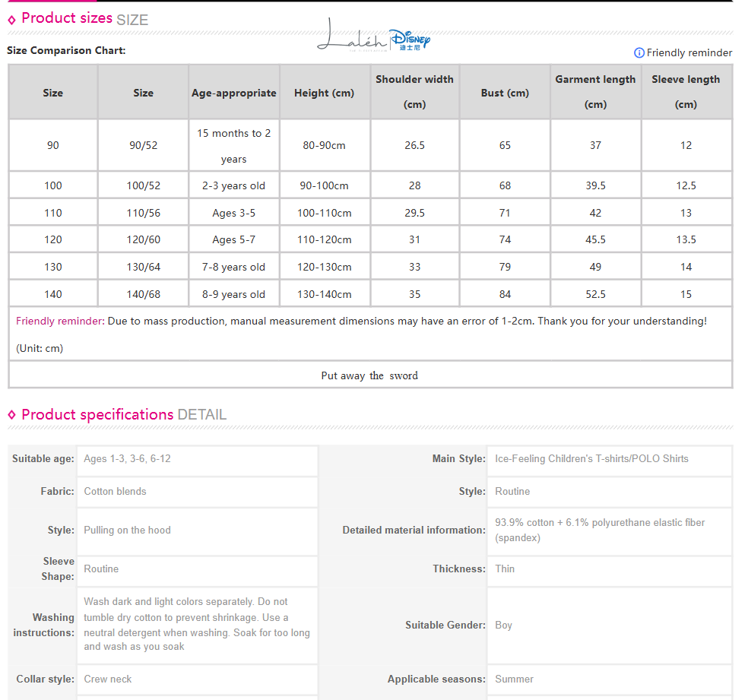Select the 'Cotton blends' fabric value
Screen dimensions: 748x700
pos(115,491)
